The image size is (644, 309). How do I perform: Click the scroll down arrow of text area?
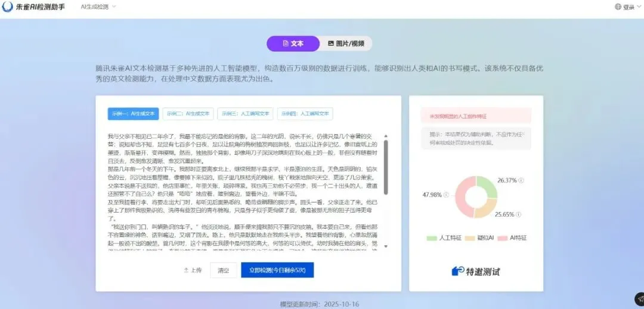tap(386, 246)
